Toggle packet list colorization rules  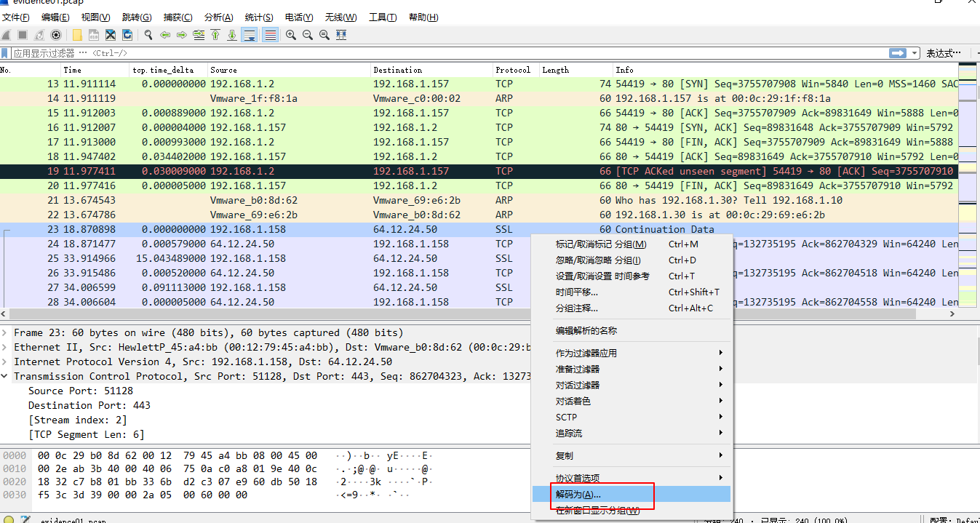(x=270, y=35)
